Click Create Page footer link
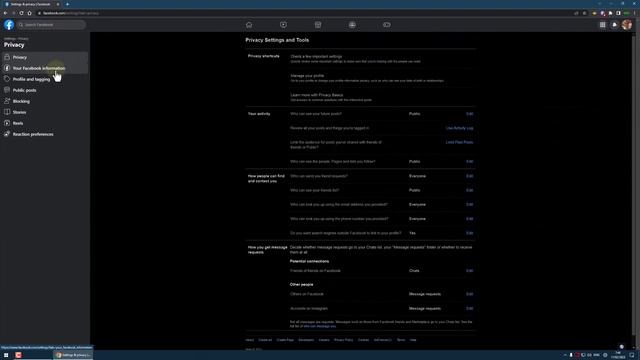 [x=285, y=340]
